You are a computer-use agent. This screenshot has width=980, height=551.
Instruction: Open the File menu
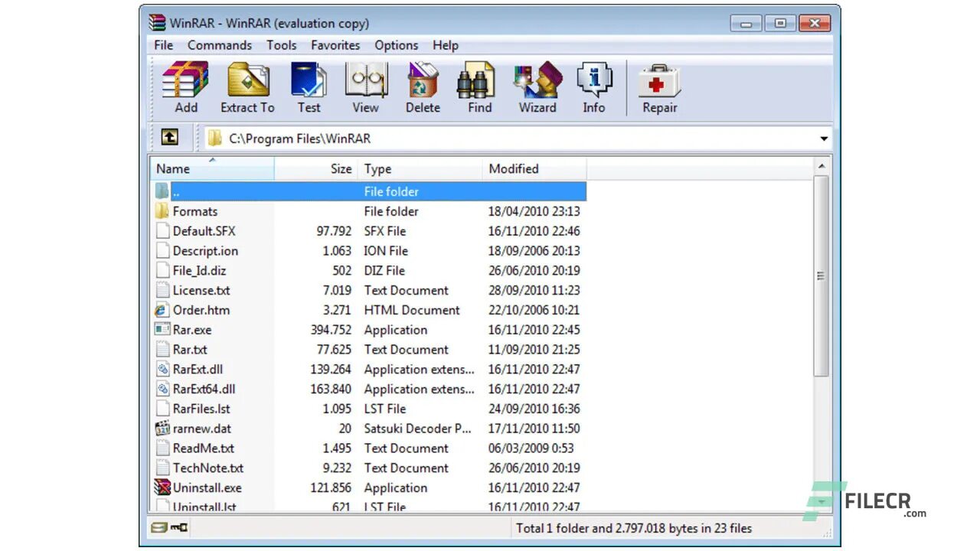pyautogui.click(x=163, y=45)
